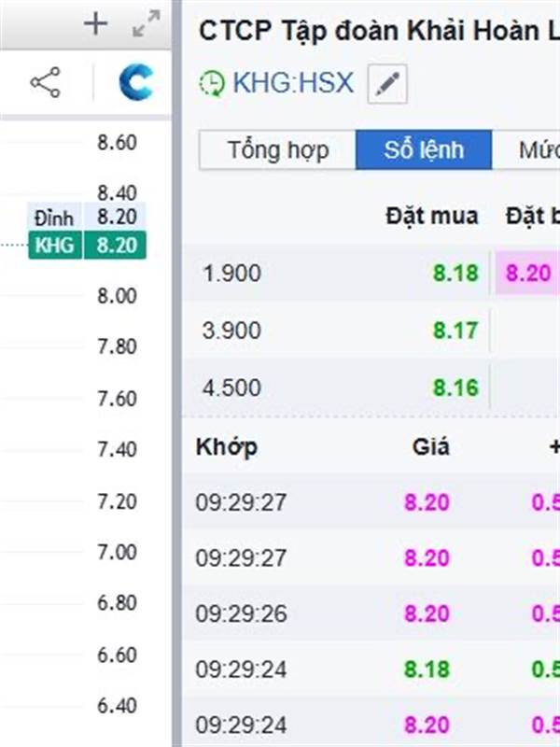Click the ask price 8.20 highlighted in pink

528,274
